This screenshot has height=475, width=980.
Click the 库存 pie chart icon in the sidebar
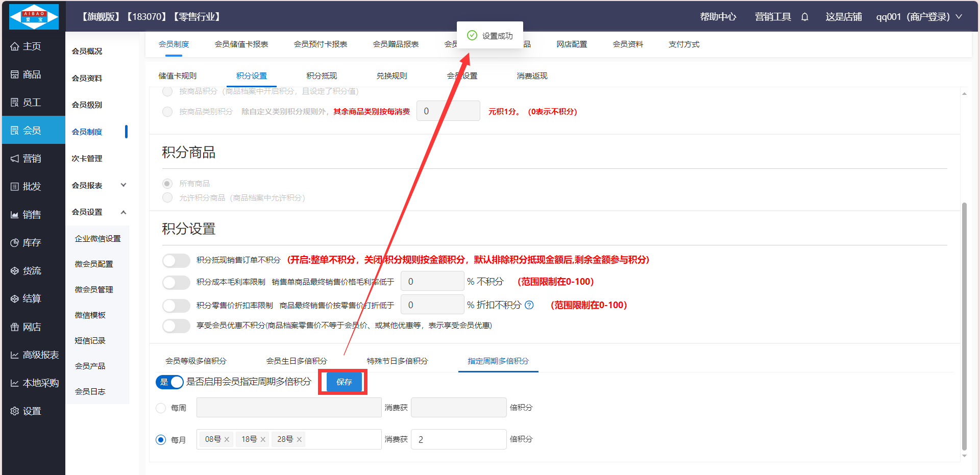(x=15, y=243)
